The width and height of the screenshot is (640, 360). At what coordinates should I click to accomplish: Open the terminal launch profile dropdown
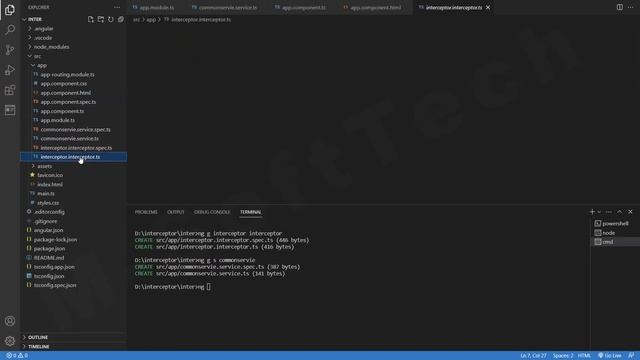coord(599,212)
